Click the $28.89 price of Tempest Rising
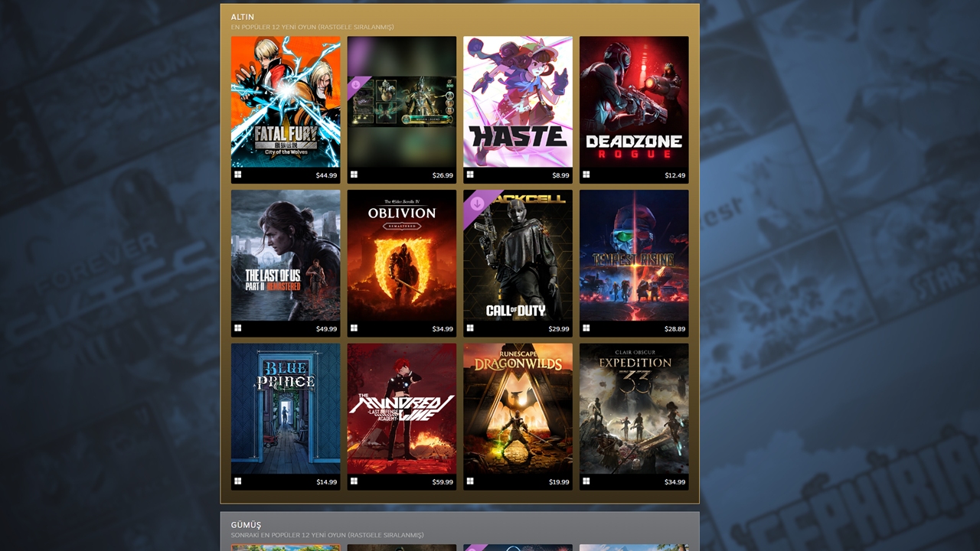 coord(675,329)
